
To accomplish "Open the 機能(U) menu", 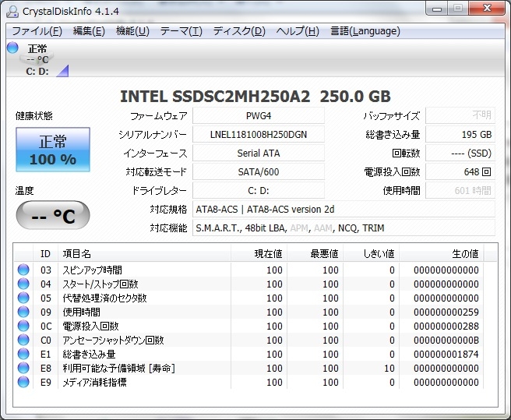I will pos(132,31).
